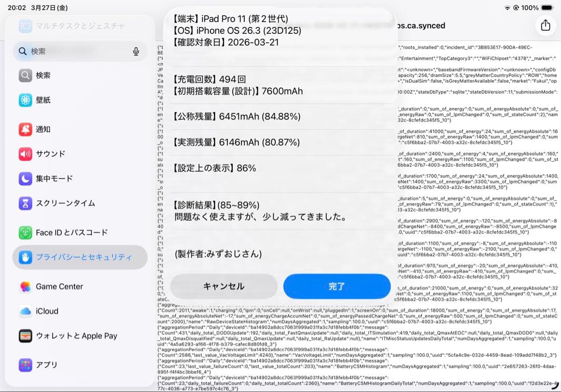Viewport: 561px width, 392px height.
Task: Select Game Center in the settings sidebar
Action: pyautogui.click(x=80, y=287)
